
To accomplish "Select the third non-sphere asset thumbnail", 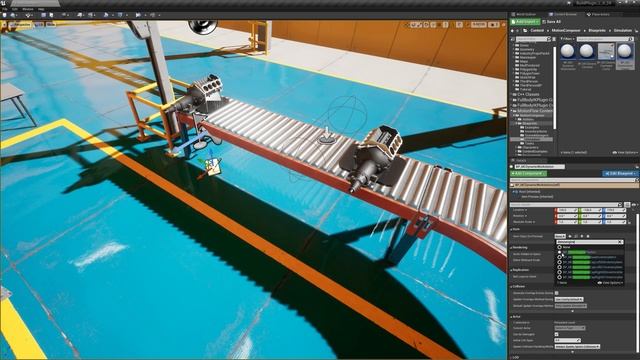I will 606,51.
